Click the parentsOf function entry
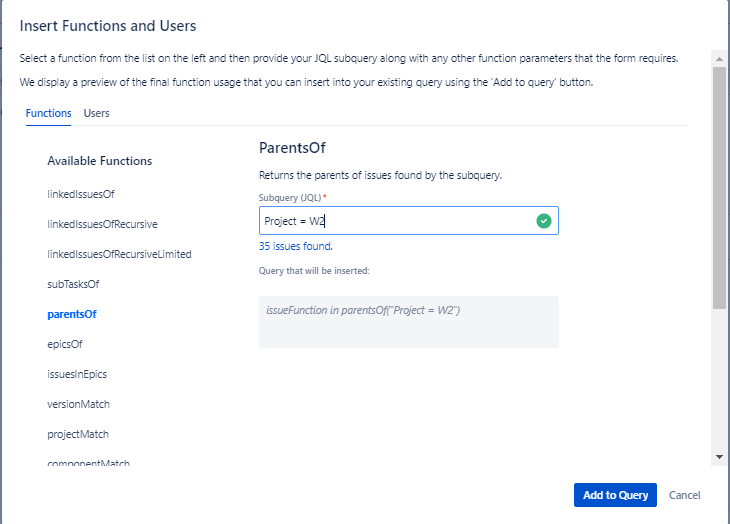 coord(72,314)
